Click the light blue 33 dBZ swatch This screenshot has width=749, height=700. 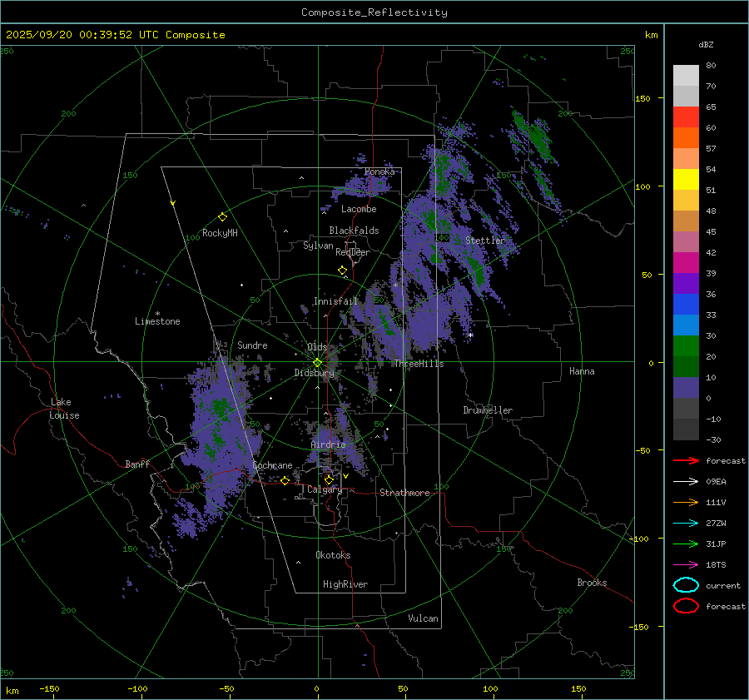[x=686, y=325]
